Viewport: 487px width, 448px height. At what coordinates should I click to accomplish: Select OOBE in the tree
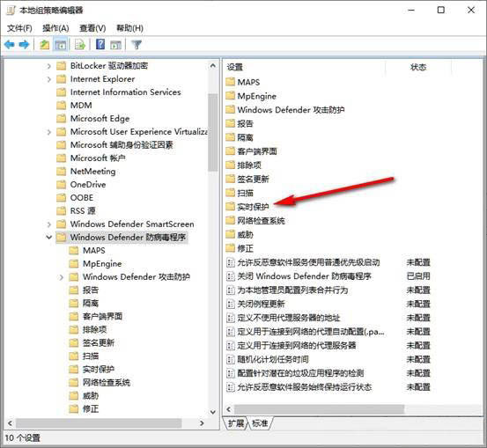82,198
